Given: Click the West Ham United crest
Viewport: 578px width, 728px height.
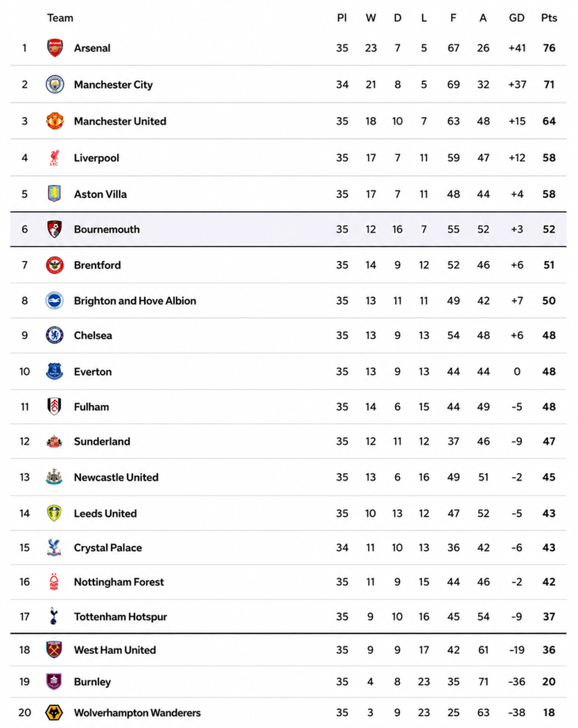Looking at the screenshot, I should coord(54,650).
